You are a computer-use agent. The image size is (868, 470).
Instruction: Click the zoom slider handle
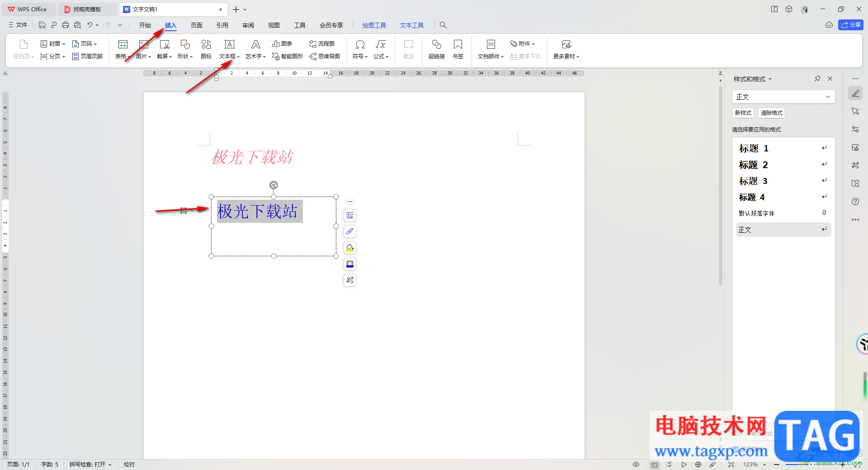(811, 465)
